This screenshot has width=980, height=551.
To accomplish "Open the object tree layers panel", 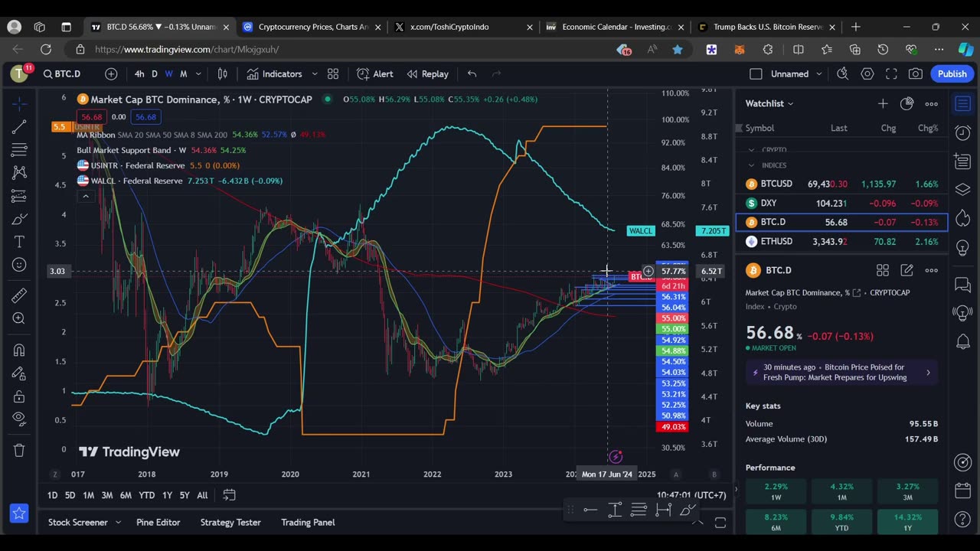I will click(x=962, y=189).
